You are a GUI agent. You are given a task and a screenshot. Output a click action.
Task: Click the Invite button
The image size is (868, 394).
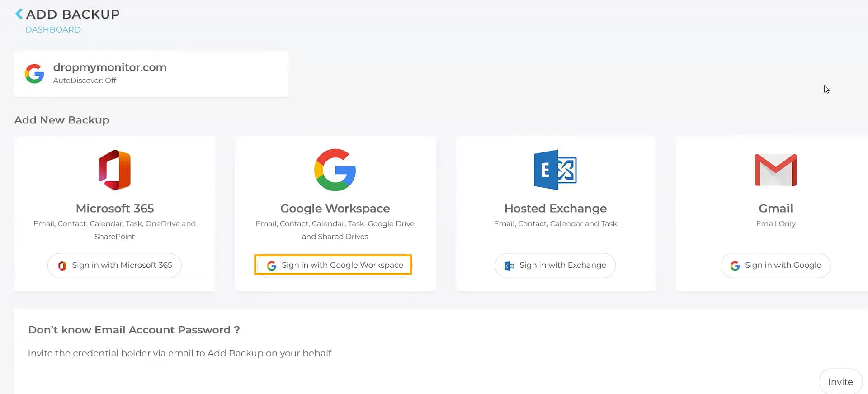(840, 382)
